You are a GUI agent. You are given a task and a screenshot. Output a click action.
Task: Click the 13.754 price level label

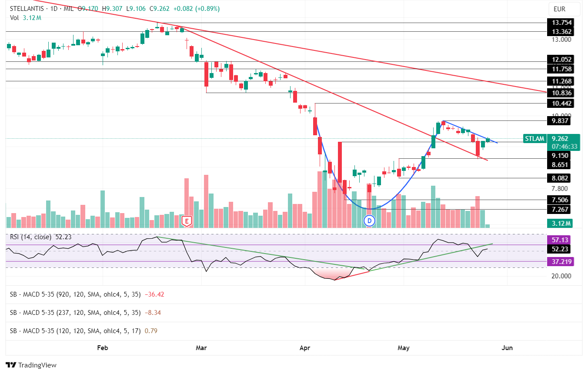[561, 23]
